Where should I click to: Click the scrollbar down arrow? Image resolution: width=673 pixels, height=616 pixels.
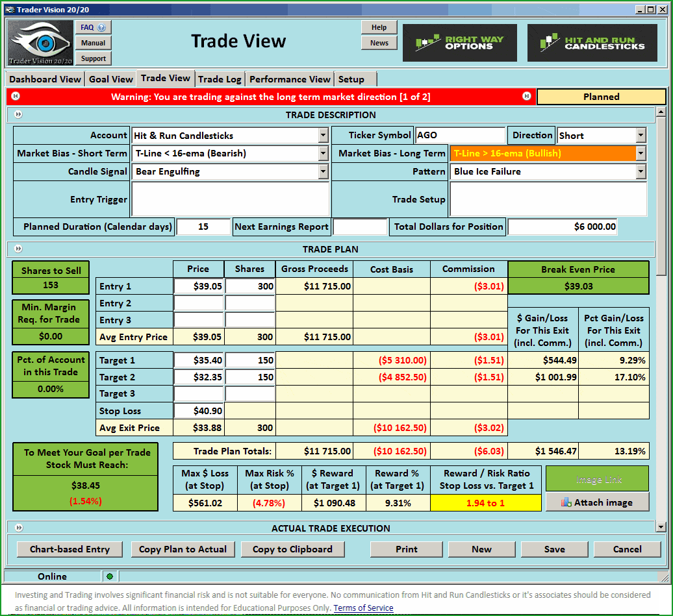(x=661, y=526)
